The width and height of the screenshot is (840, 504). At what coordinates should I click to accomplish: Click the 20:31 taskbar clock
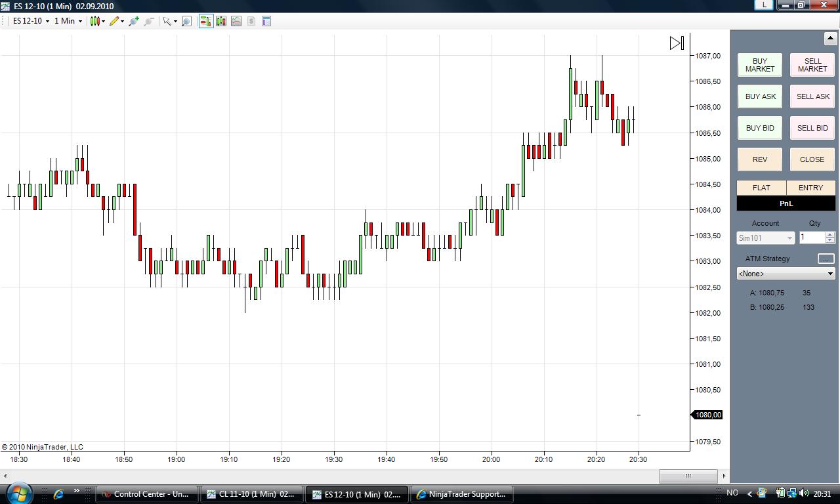tap(822, 493)
